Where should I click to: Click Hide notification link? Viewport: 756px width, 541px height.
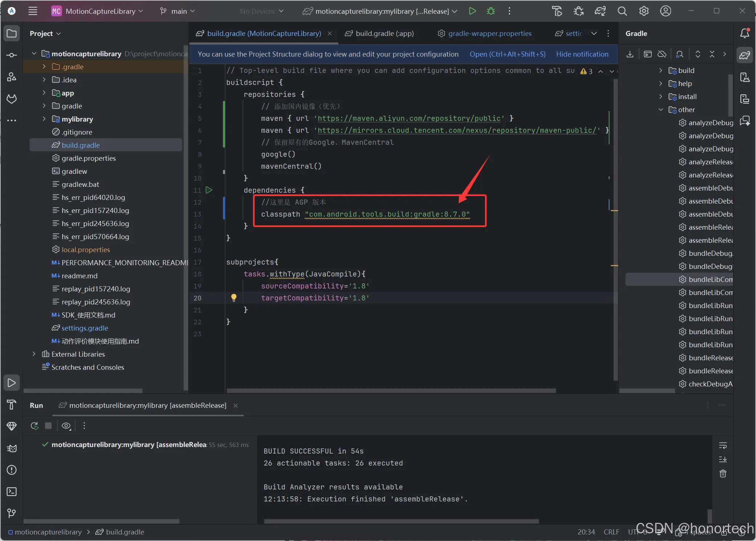(582, 54)
